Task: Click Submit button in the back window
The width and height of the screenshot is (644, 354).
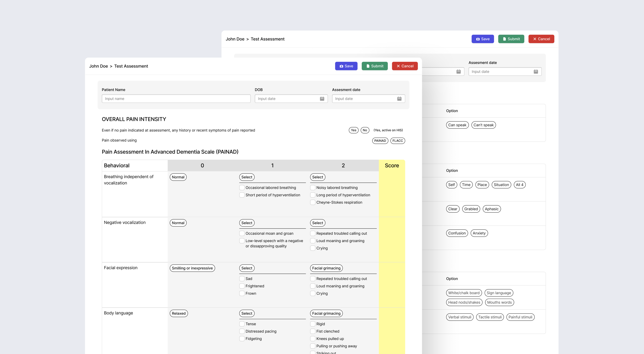Action: pos(511,39)
